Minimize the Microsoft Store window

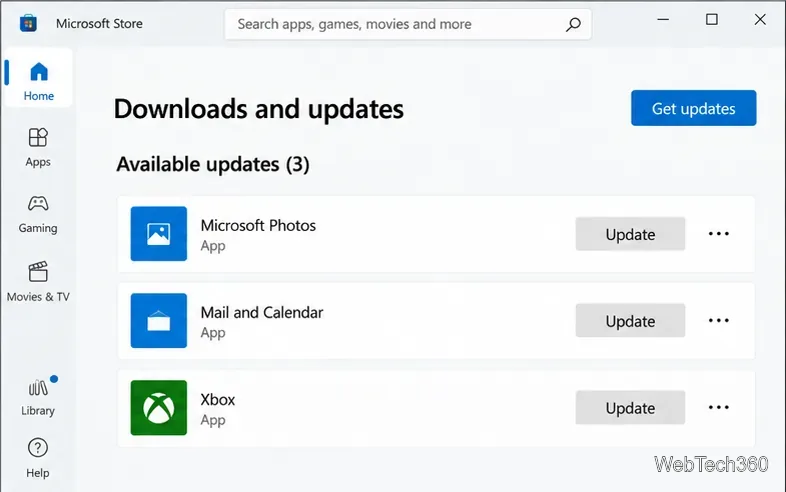tap(663, 20)
